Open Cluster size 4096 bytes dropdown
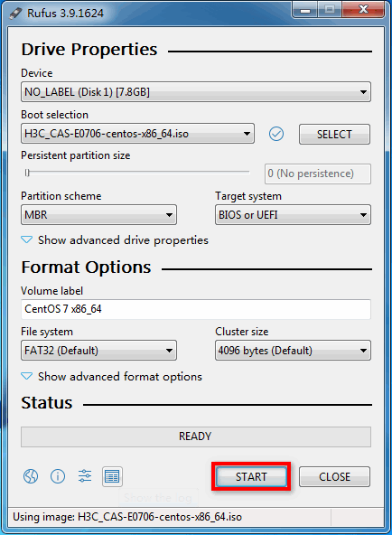This screenshot has width=392, height=535. click(x=293, y=350)
